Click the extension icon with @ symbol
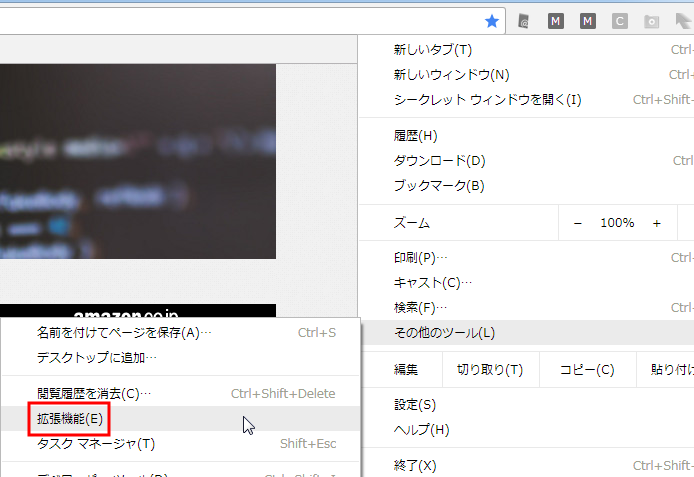Screen dimensions: 694x477 (523, 21)
